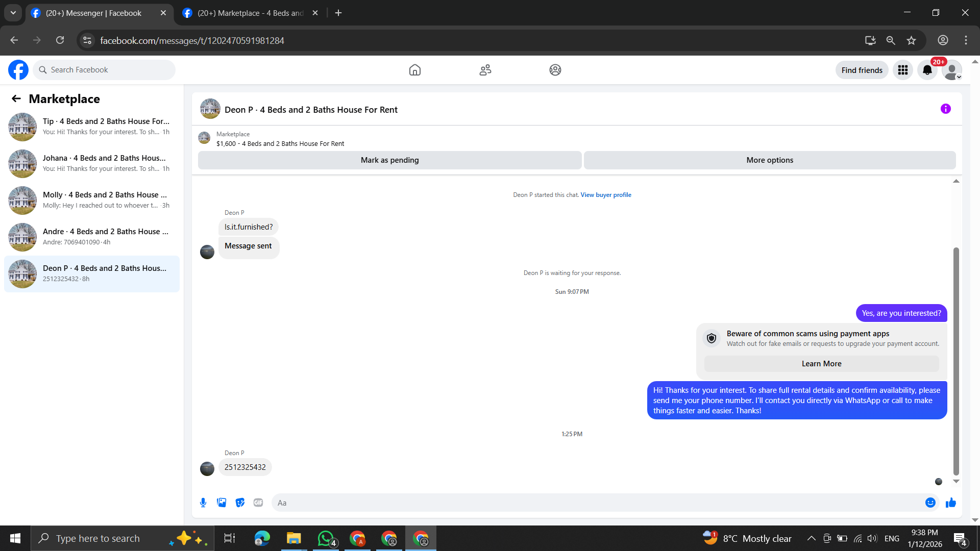Open the emoji picker in message box
This screenshot has height=551, width=980.
click(x=930, y=503)
